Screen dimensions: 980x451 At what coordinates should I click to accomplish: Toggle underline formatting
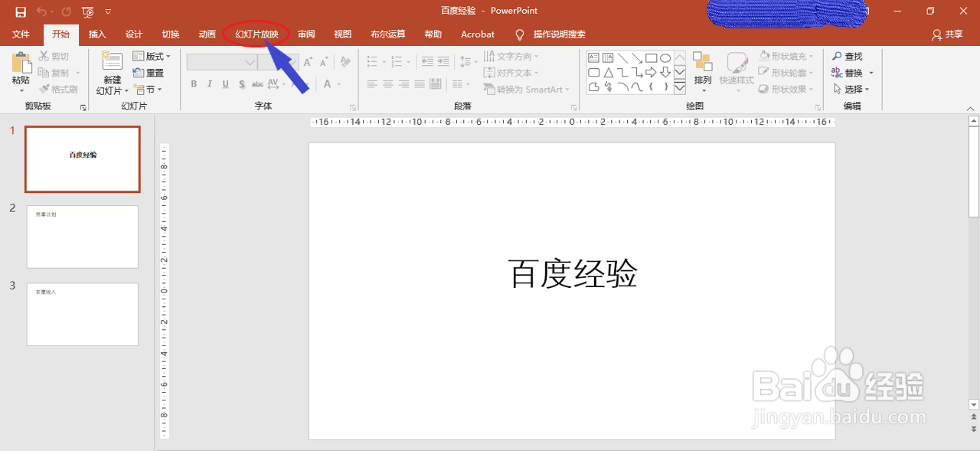[x=226, y=84]
